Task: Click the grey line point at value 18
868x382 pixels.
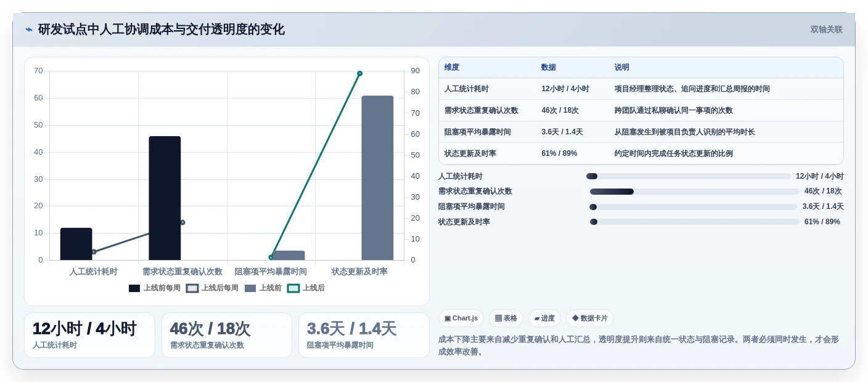Action: [x=182, y=222]
